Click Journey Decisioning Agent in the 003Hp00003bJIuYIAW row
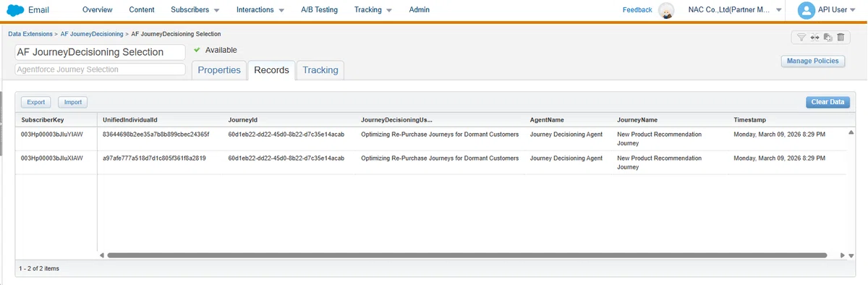 tap(566, 135)
